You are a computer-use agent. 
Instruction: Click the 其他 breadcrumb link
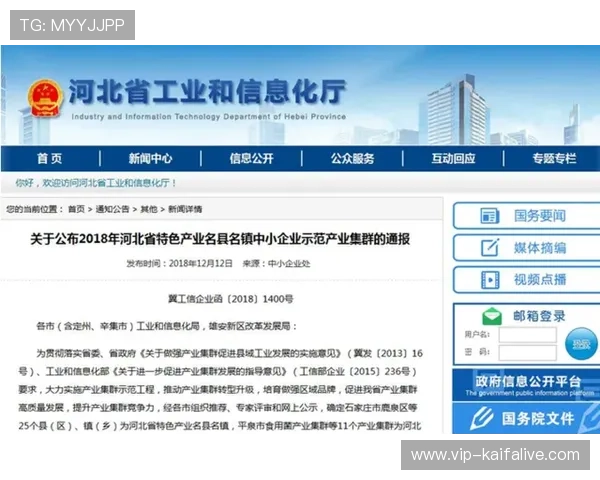pyautogui.click(x=149, y=209)
